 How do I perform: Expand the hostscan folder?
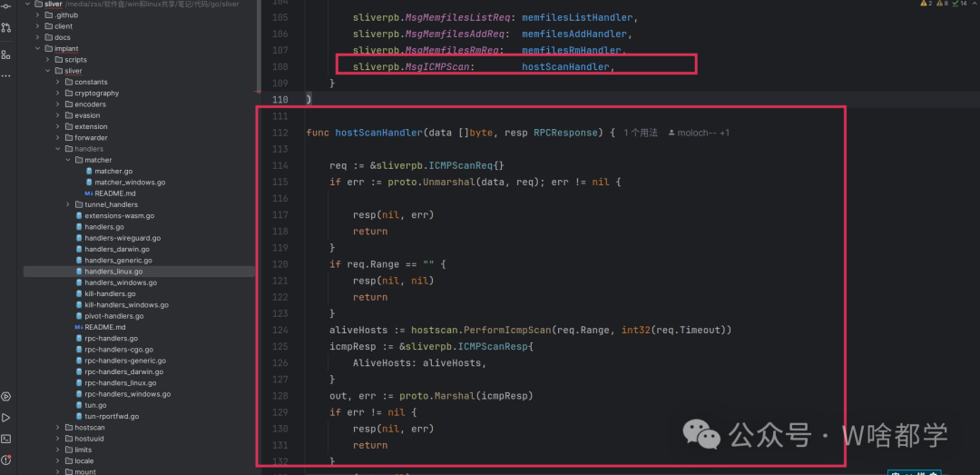coord(58,428)
